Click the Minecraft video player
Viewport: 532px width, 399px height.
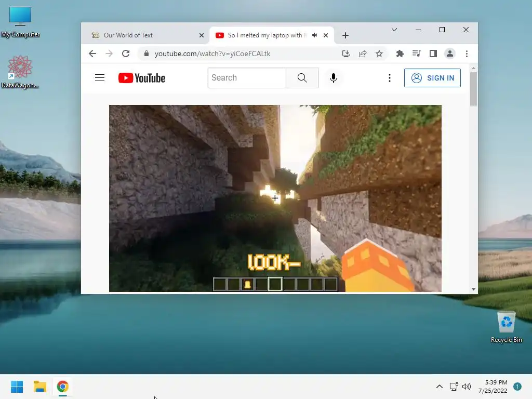point(275,198)
